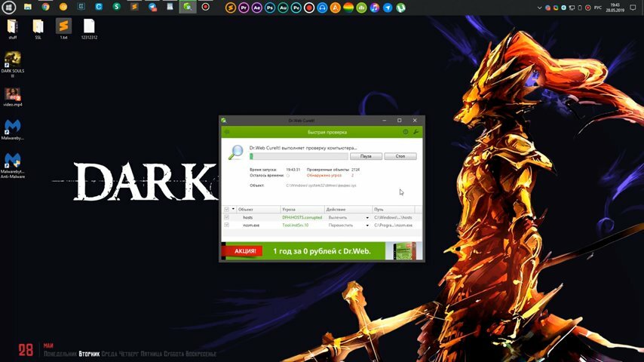
Task: Click the Dr.Web title bar logo icon
Action: (224, 121)
